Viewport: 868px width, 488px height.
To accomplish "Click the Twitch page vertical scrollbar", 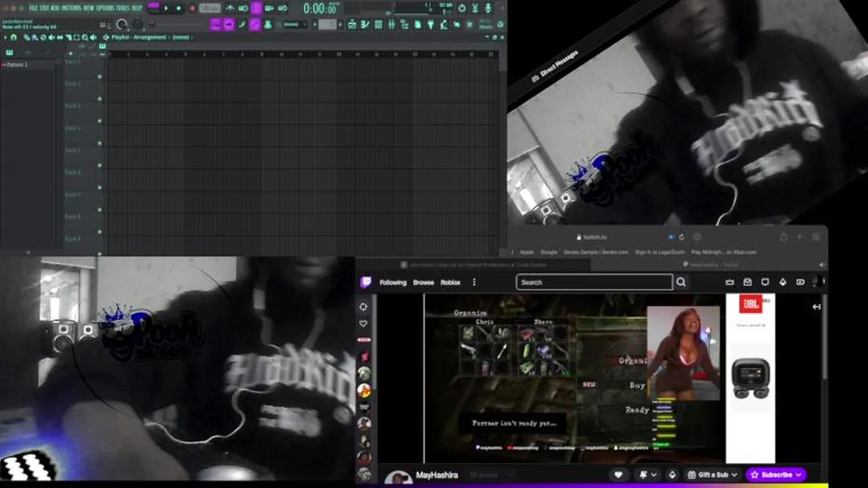I will click(825, 335).
